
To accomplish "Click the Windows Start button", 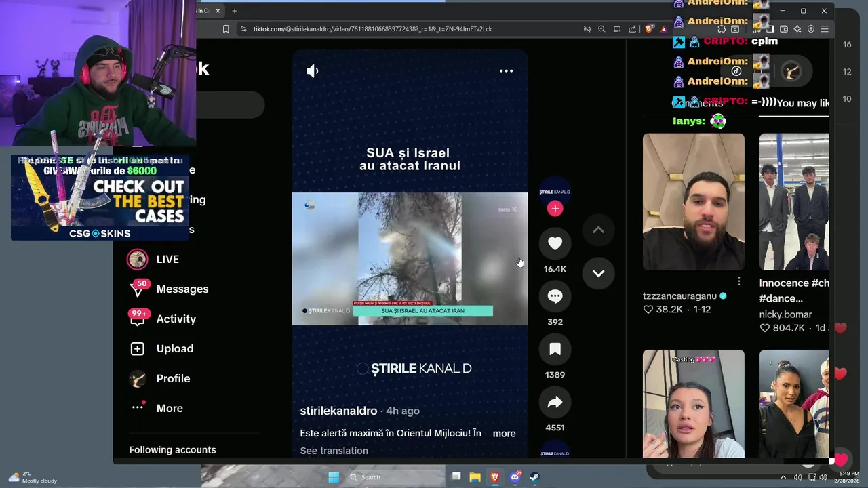I will click(x=334, y=477).
